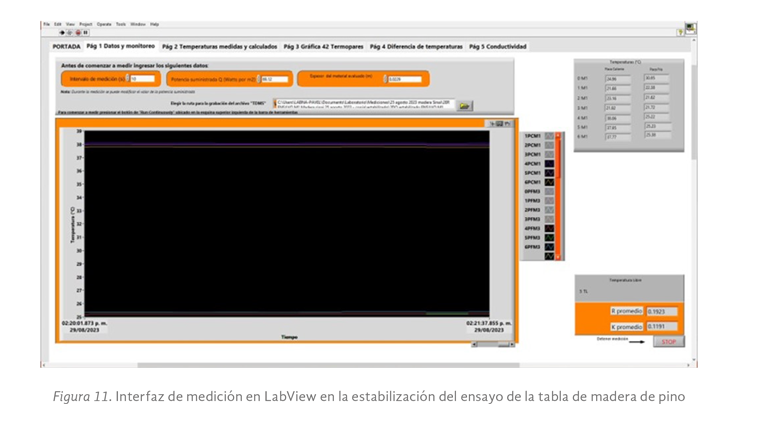Click the plot legend scrollbar down arrow
The width and height of the screenshot is (761, 428).
pyautogui.click(x=558, y=257)
